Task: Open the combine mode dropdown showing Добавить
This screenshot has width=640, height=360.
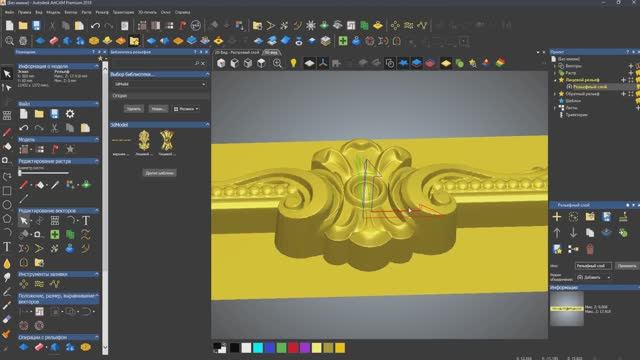Action: (x=594, y=277)
